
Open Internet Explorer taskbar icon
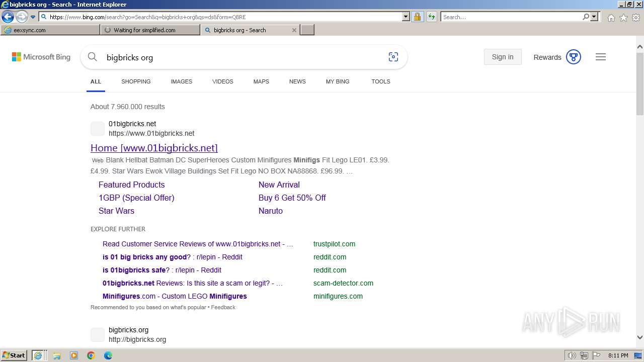pos(38,355)
